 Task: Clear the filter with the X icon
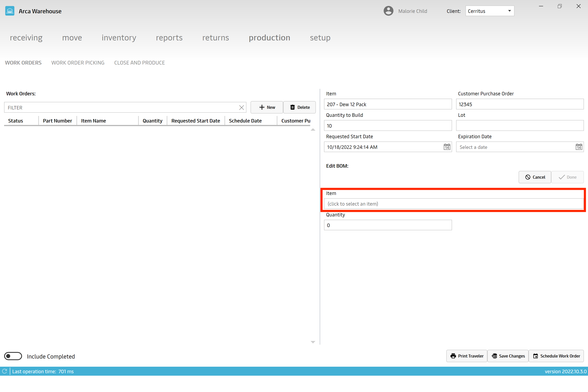coord(241,108)
